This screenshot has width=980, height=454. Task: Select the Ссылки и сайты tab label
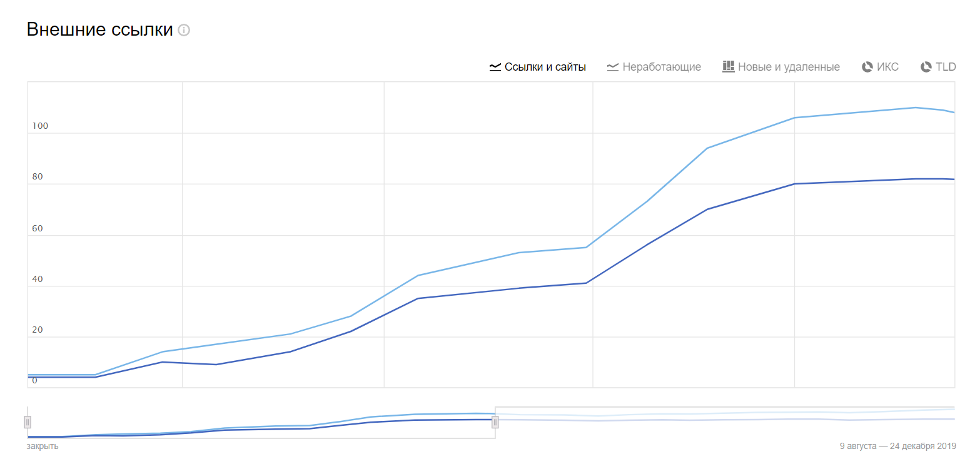(x=545, y=67)
